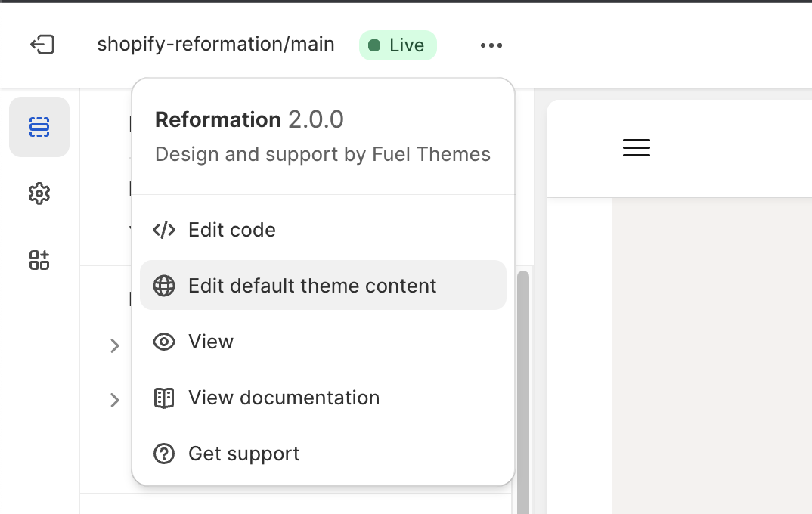Click the App embeds sidebar icon
The image size is (812, 514).
coord(39,260)
